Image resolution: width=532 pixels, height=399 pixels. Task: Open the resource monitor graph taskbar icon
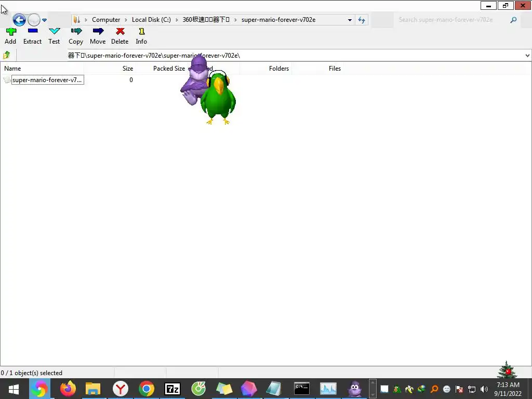click(x=328, y=389)
